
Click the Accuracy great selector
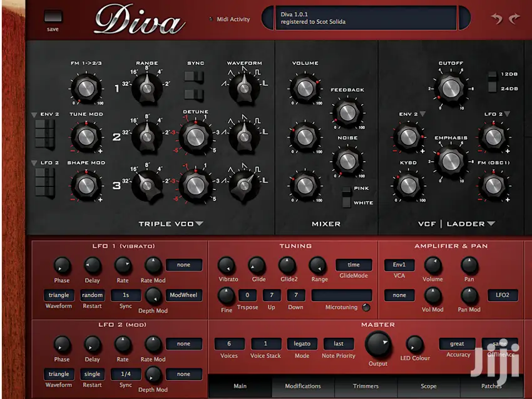pyautogui.click(x=457, y=343)
